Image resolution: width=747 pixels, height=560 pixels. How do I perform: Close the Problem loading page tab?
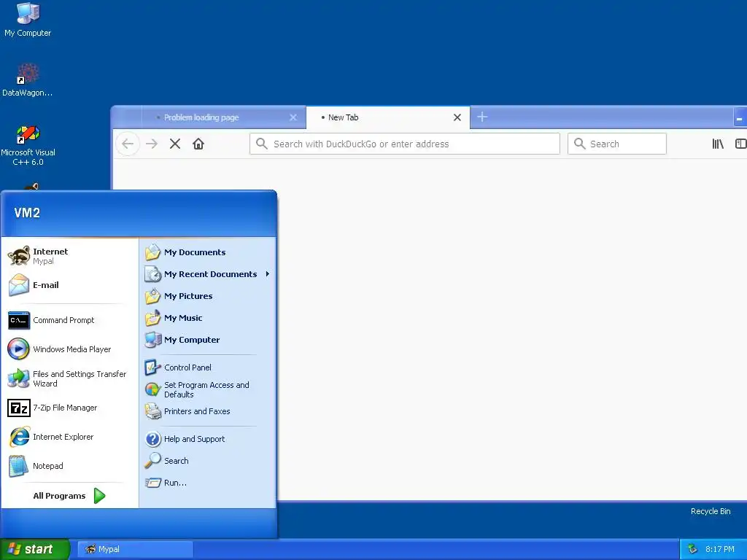tap(293, 117)
